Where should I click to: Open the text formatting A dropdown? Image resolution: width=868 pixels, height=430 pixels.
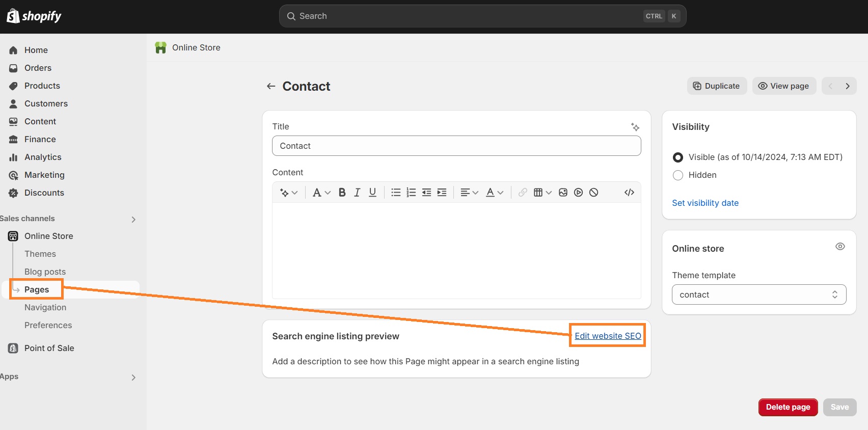tap(321, 193)
